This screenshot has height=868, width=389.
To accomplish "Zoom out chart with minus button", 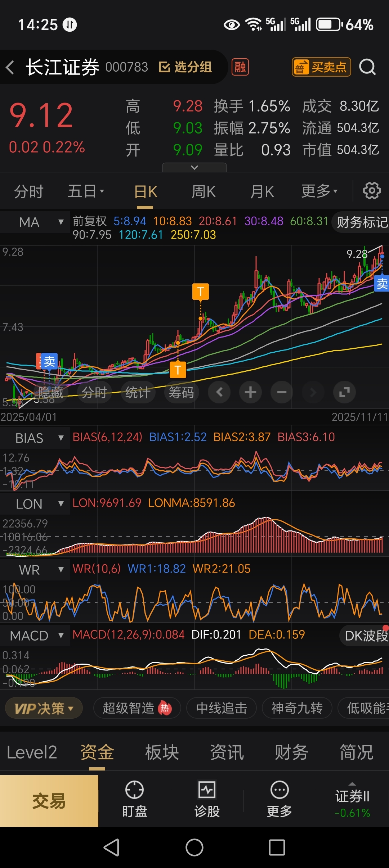I will tap(282, 392).
